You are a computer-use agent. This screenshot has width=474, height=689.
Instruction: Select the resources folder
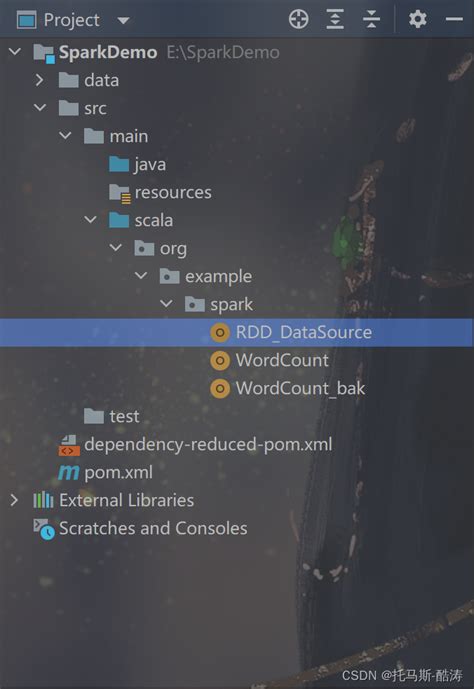click(173, 192)
